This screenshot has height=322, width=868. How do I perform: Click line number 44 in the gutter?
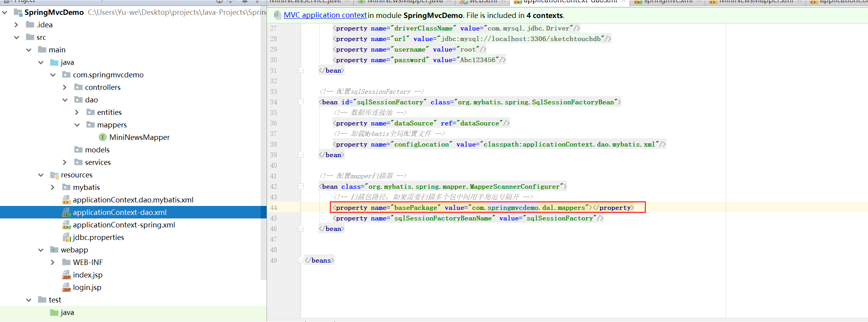coord(274,208)
